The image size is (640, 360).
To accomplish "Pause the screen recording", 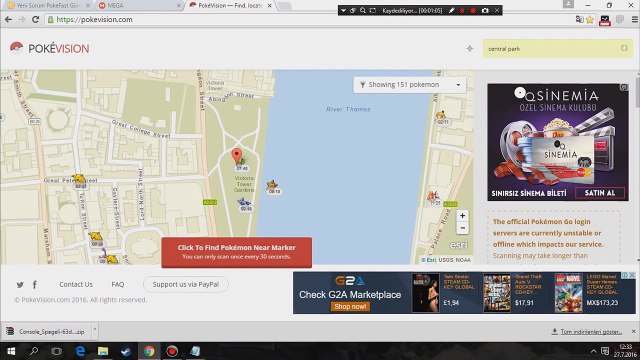I will pos(462,11).
